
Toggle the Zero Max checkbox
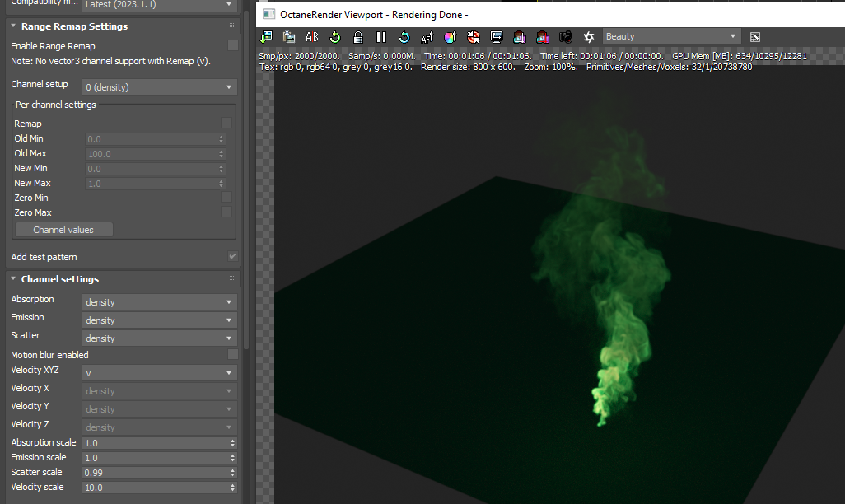click(226, 212)
